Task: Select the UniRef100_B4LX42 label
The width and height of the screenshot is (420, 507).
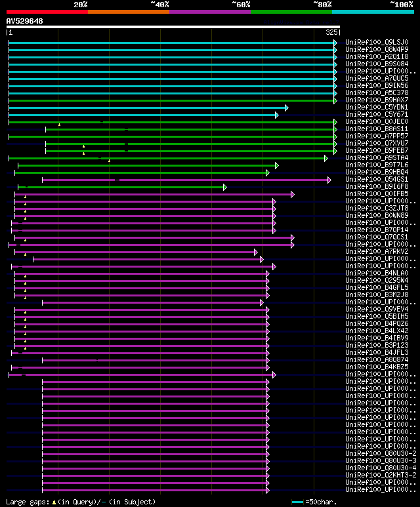Action: click(x=377, y=331)
